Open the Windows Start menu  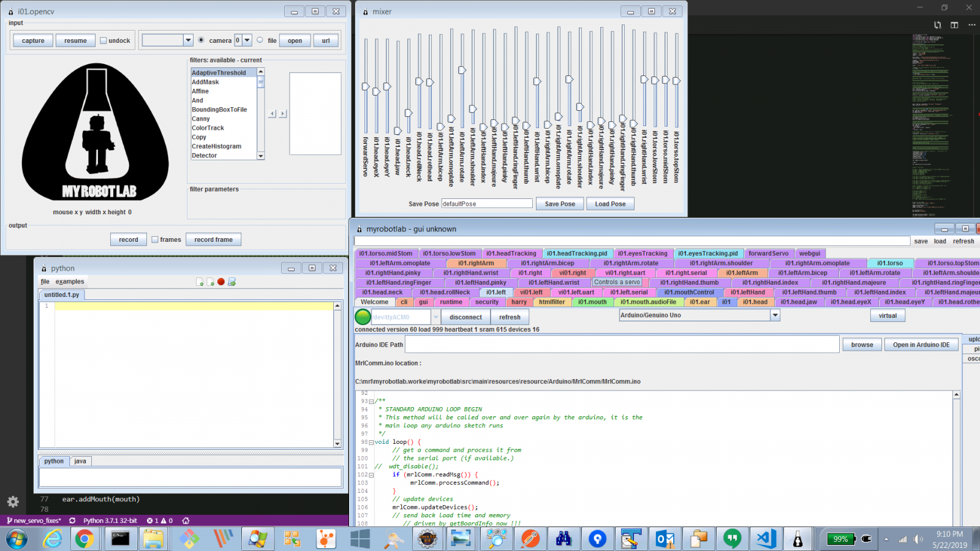17,539
